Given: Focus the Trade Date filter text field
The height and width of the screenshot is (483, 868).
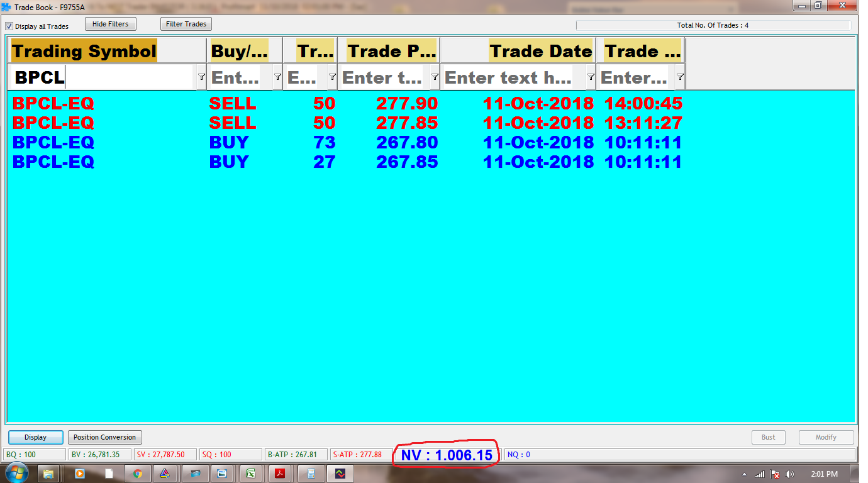Looking at the screenshot, I should point(513,77).
